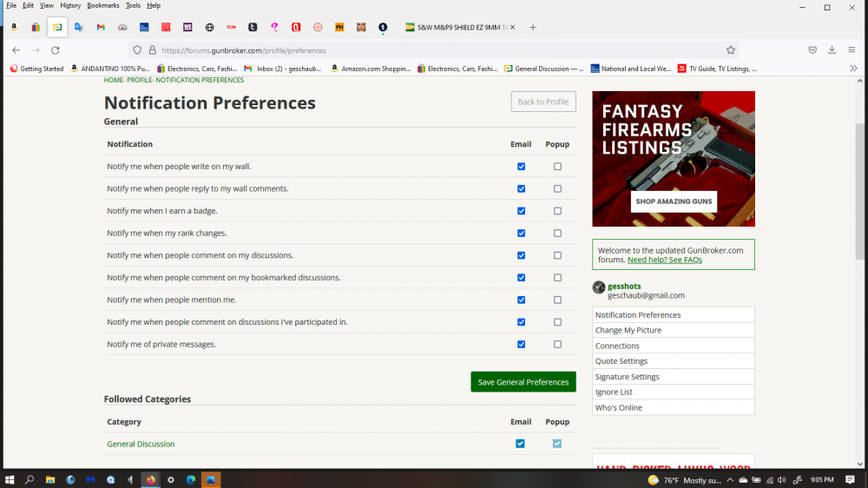Expand the system tray hidden icons arrow
The height and width of the screenshot is (488, 868).
730,480
